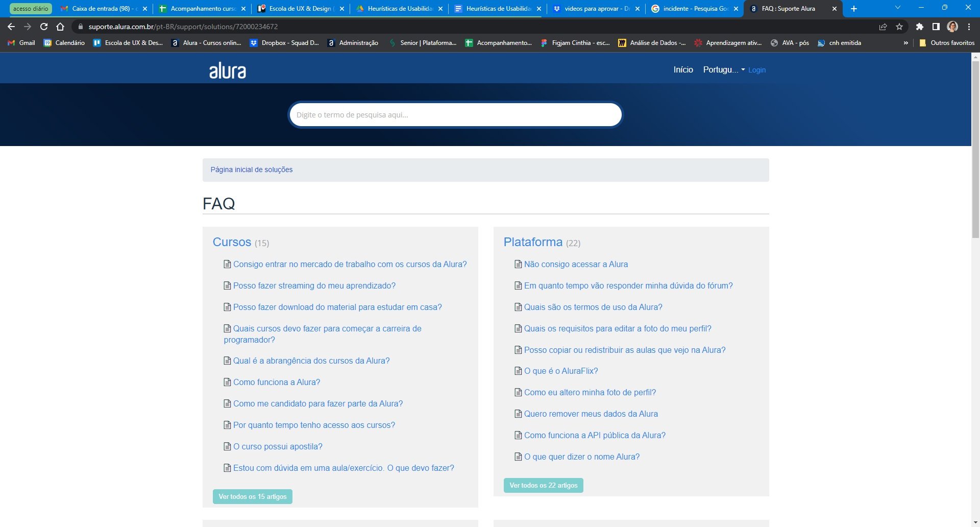Viewport: 980px width, 527px height.
Task: Open the tab search dropdown arrow
Action: pos(897,8)
